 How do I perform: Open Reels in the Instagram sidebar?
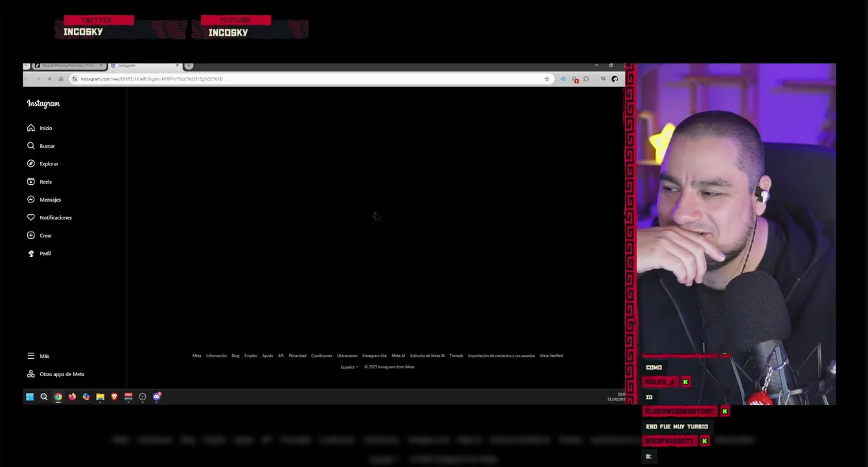[x=40, y=182]
